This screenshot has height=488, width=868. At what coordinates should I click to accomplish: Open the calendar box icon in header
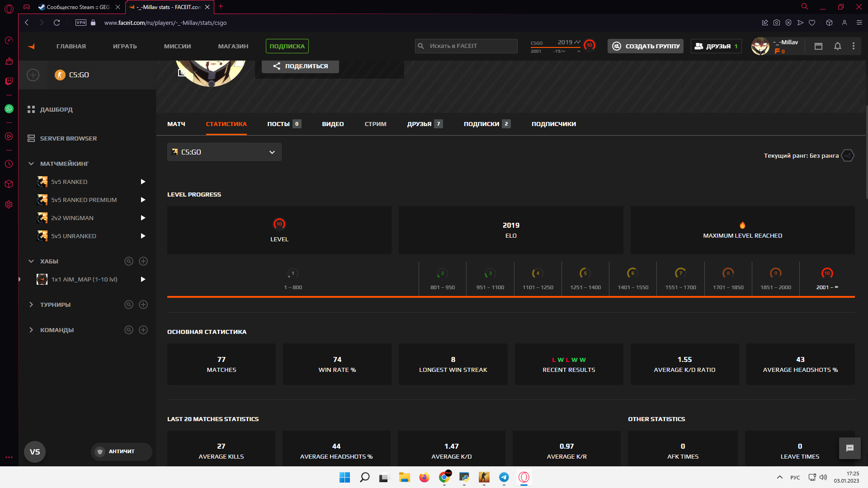(x=818, y=46)
